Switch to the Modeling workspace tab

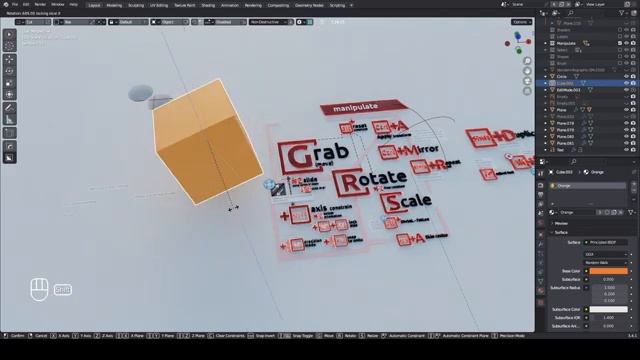click(114, 5)
